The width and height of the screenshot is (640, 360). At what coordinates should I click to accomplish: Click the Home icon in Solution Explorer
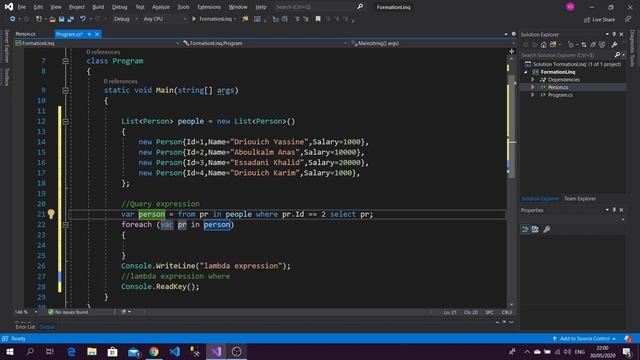[543, 44]
